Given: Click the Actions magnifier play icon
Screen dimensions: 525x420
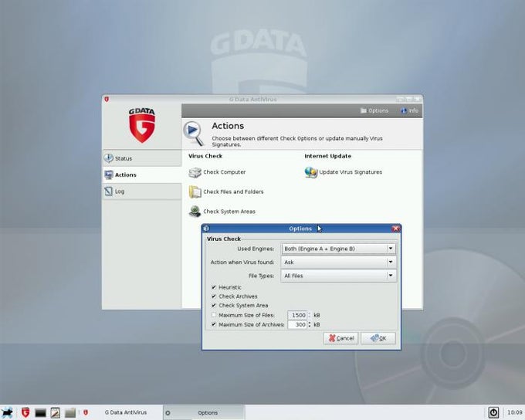Looking at the screenshot, I should tap(194, 134).
